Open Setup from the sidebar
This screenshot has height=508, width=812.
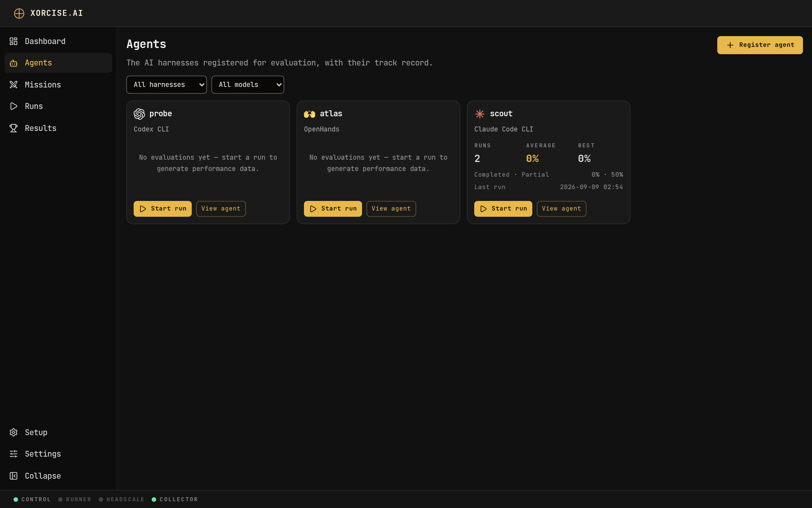click(58, 432)
